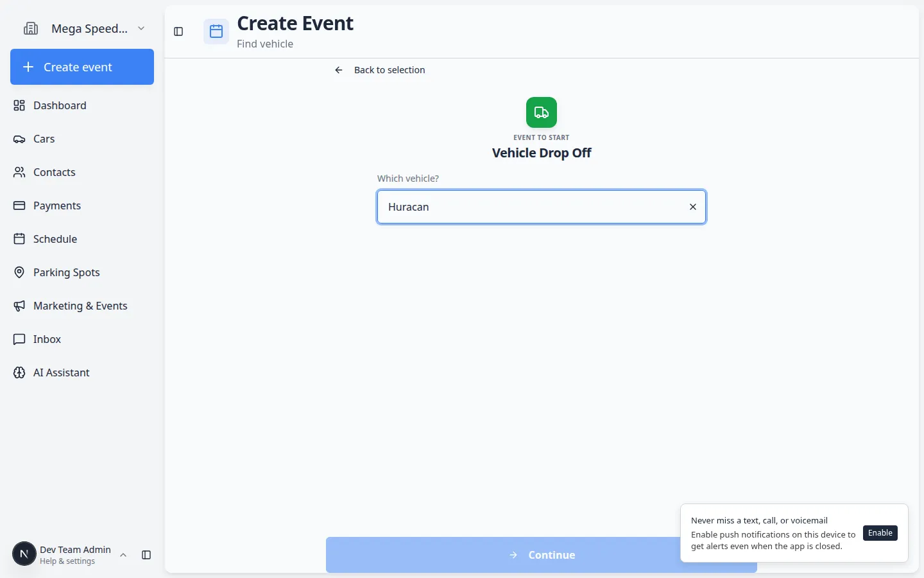Image resolution: width=924 pixels, height=578 pixels.
Task: Click 'Never miss a text, call, or voicemail'
Action: pos(759,520)
